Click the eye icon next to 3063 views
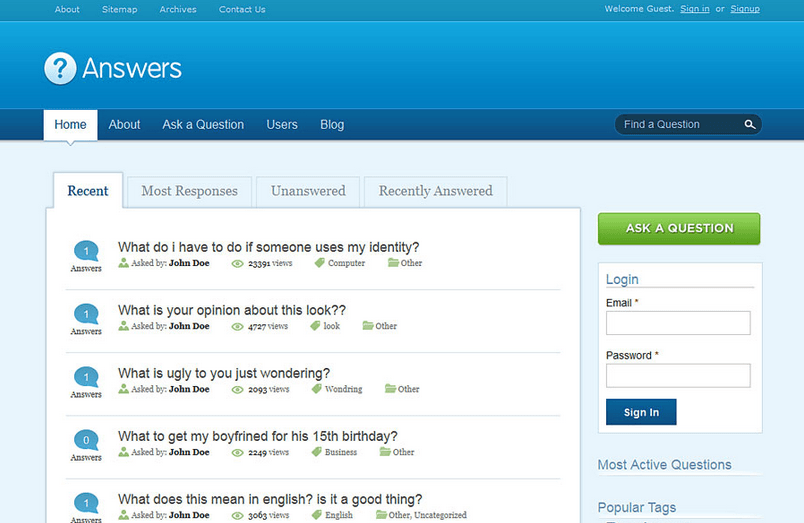804x523 pixels. 237,516
